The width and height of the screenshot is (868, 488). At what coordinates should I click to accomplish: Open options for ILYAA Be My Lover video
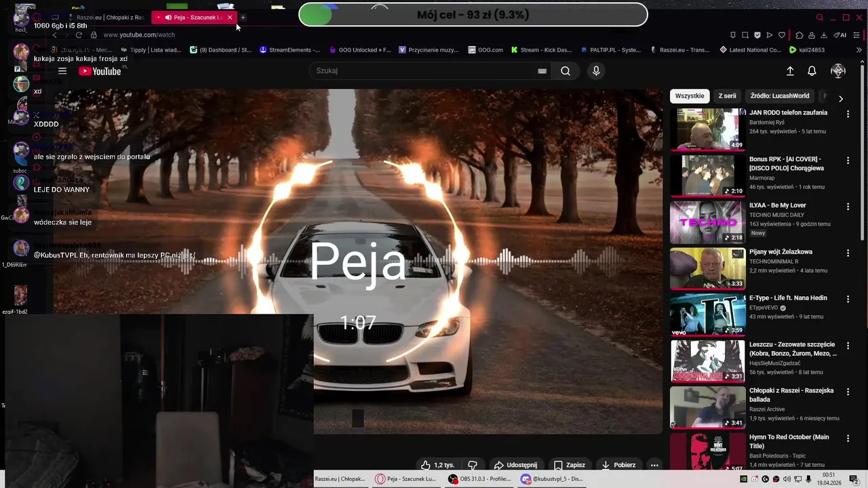[x=848, y=206]
